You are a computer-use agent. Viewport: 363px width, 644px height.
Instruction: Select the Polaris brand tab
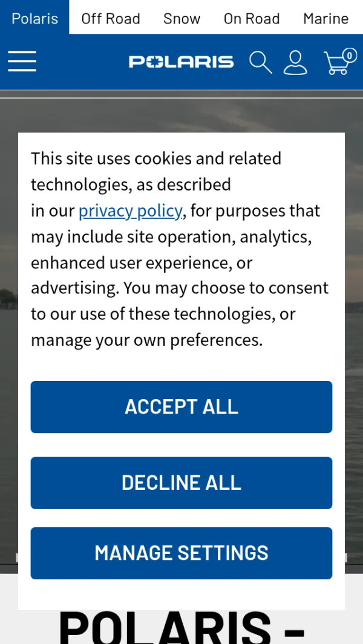click(x=34, y=18)
